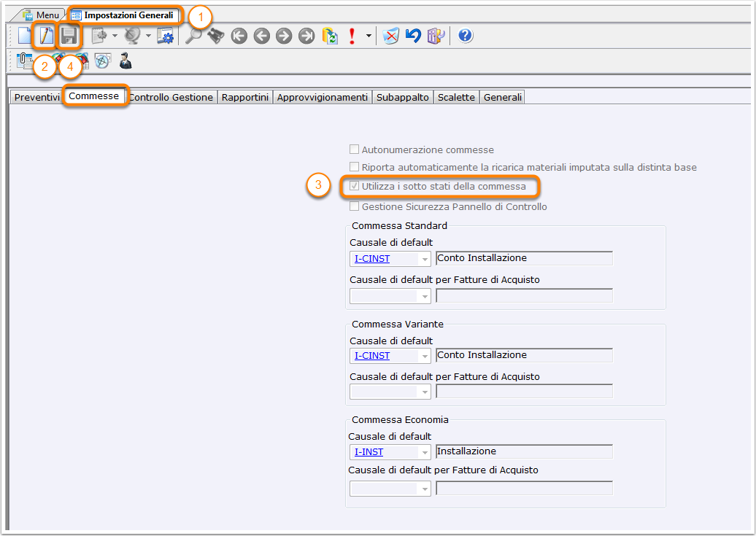Open dropdown arrow next to satellite dish icon

(x=148, y=36)
